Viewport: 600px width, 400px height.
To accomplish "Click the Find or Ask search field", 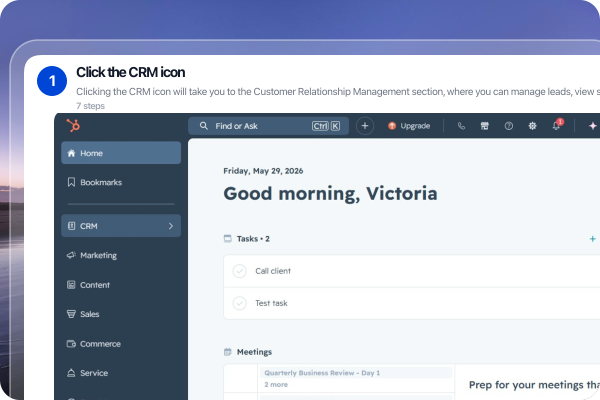I will (268, 126).
